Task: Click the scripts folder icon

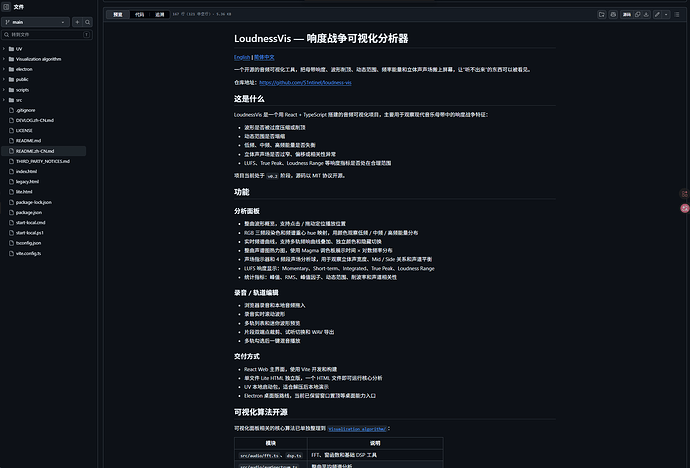Action: point(11,90)
